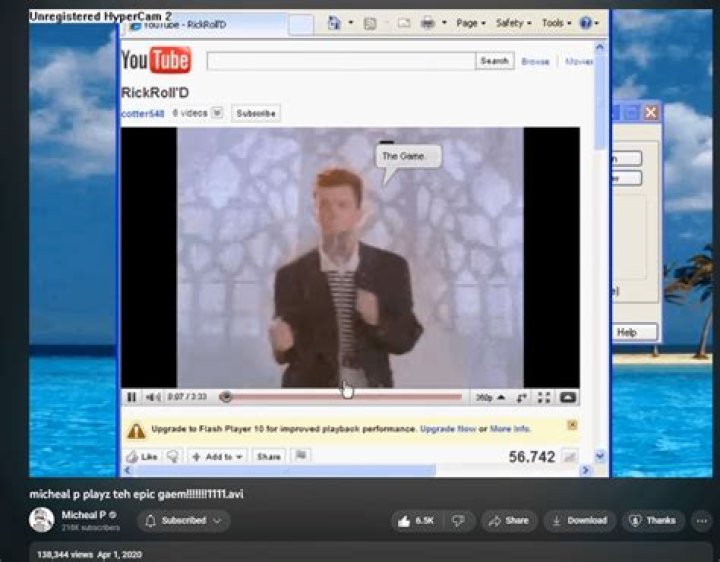Open the three-dot more actions menu
The height and width of the screenshot is (562, 720).
coord(701,520)
